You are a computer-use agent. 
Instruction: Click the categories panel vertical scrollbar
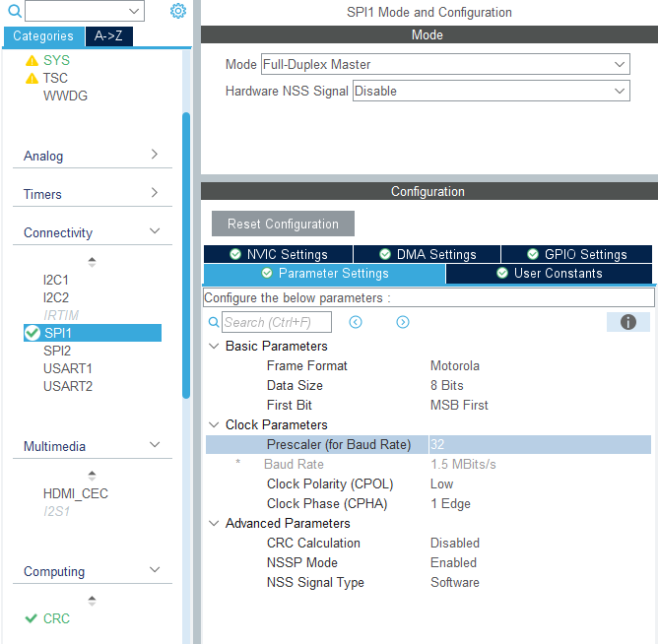pos(186,256)
